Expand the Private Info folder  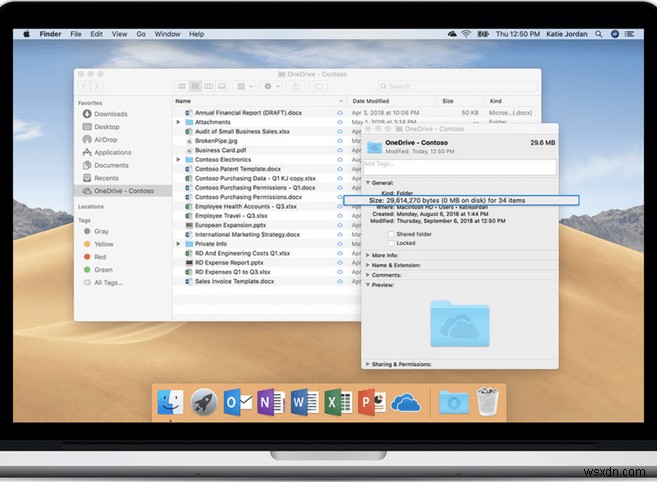point(178,244)
